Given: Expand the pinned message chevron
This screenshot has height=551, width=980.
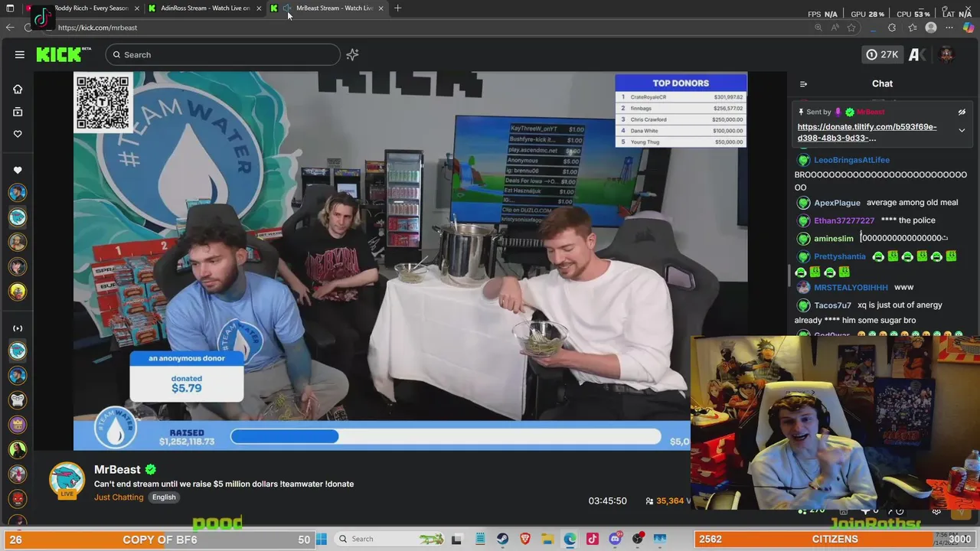Looking at the screenshot, I should pyautogui.click(x=962, y=130).
